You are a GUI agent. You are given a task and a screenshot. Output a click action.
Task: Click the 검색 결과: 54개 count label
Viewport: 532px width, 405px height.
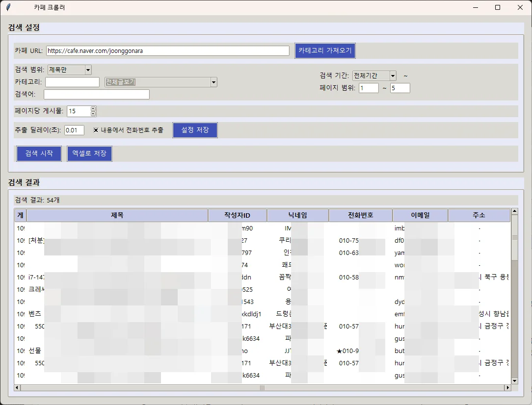tap(37, 201)
